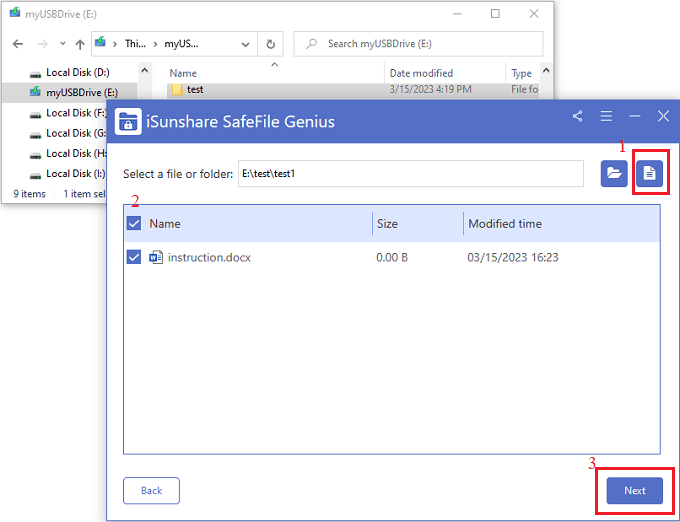Click the Back button
Screen dimensions: 680x522
click(151, 490)
